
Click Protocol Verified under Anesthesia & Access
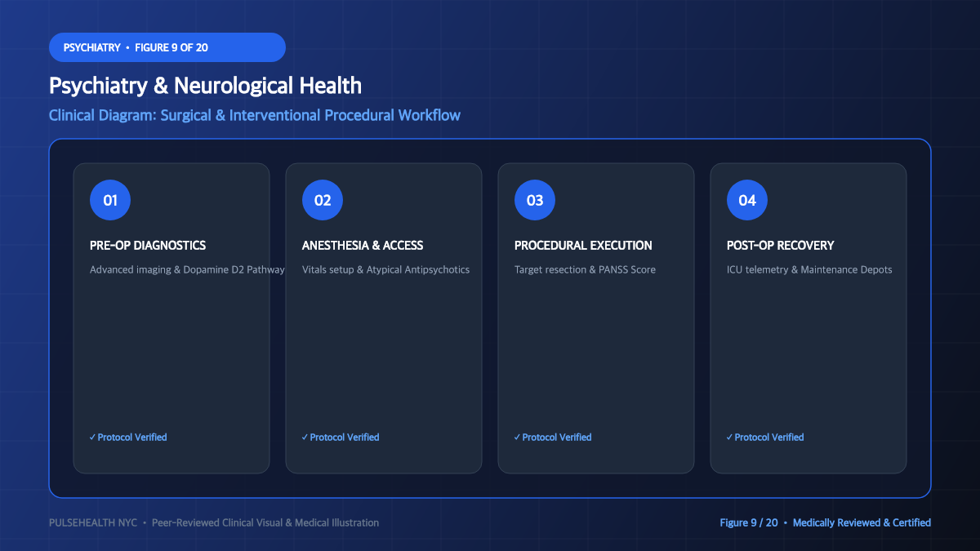[341, 438]
